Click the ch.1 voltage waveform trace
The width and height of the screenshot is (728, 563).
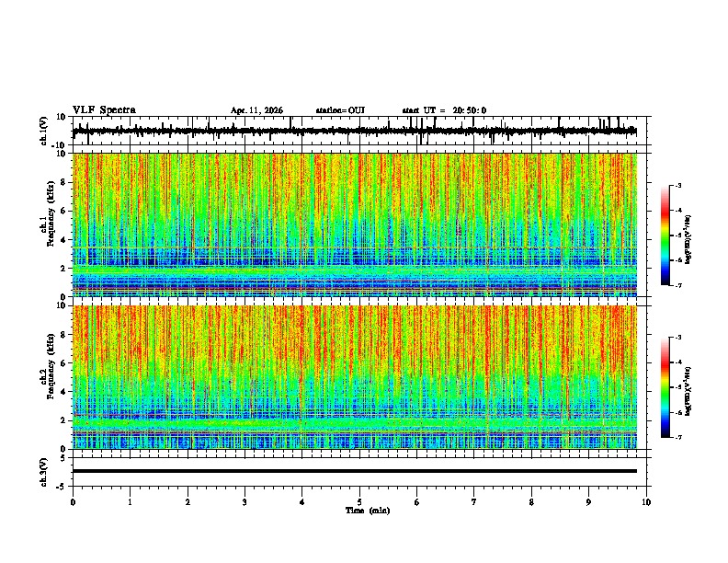[355, 131]
